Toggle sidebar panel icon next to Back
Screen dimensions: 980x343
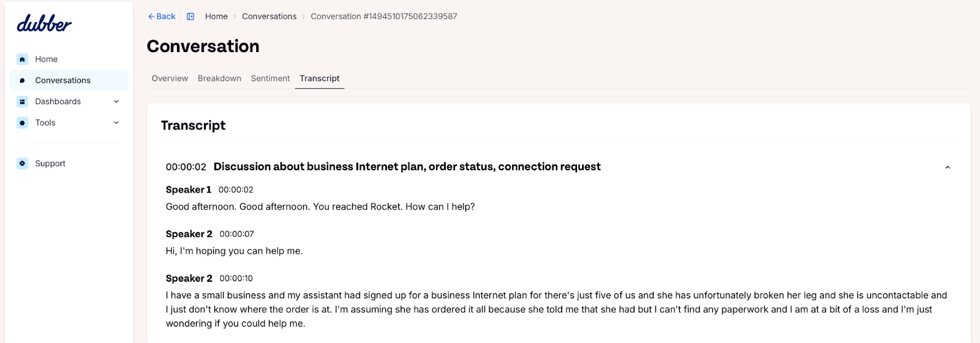tap(190, 17)
